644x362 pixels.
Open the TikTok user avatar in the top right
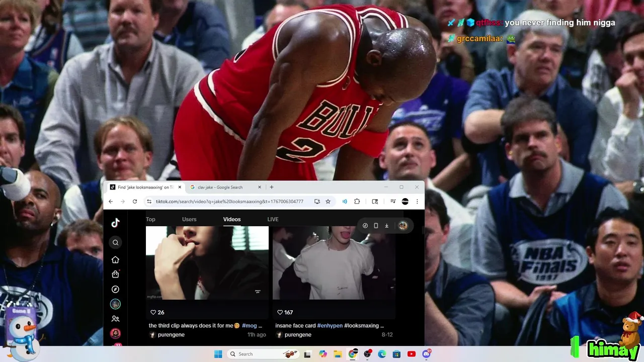pyautogui.click(x=403, y=226)
